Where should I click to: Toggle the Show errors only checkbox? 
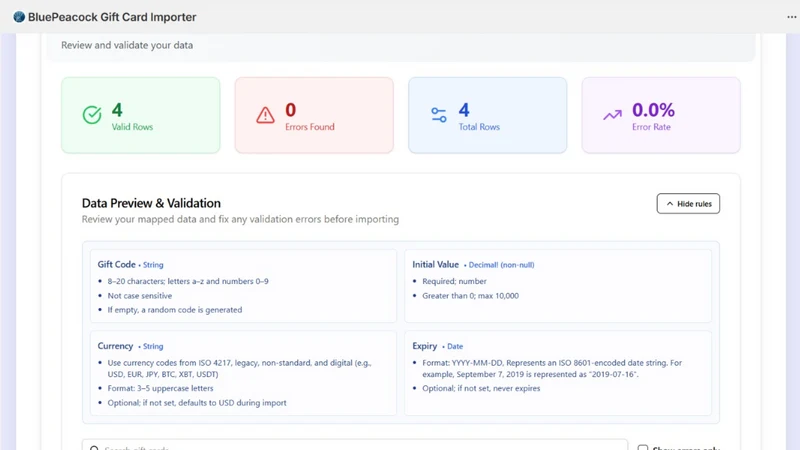[643, 447]
